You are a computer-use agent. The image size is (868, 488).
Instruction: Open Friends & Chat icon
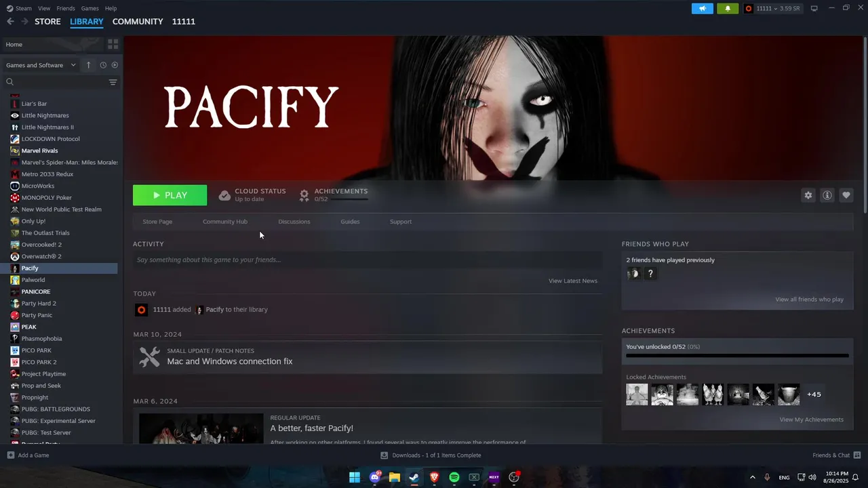857,455
